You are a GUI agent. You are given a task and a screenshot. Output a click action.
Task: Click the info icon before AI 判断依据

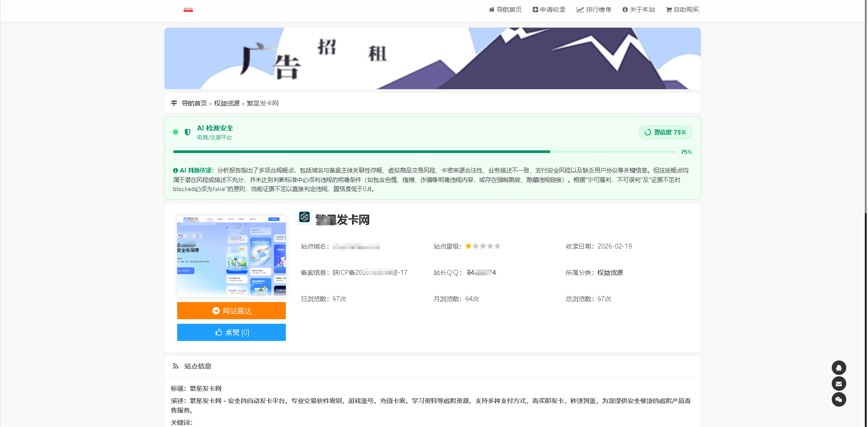[175, 170]
